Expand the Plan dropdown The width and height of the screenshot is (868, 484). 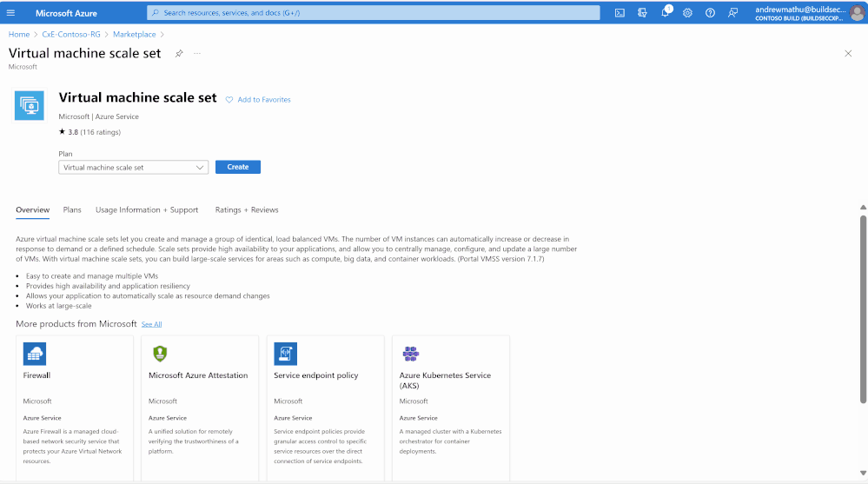coord(134,167)
